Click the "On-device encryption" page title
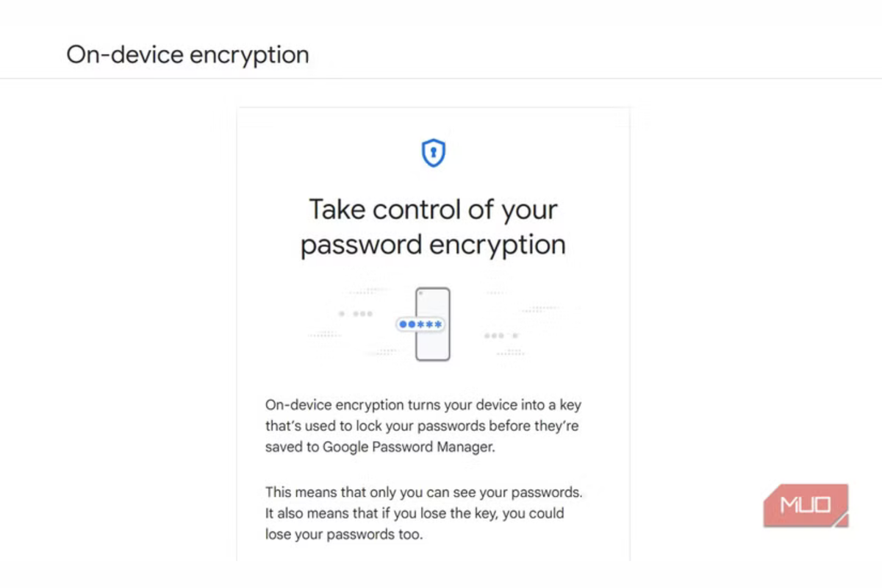Screen dimensions: 882x588 click(187, 54)
